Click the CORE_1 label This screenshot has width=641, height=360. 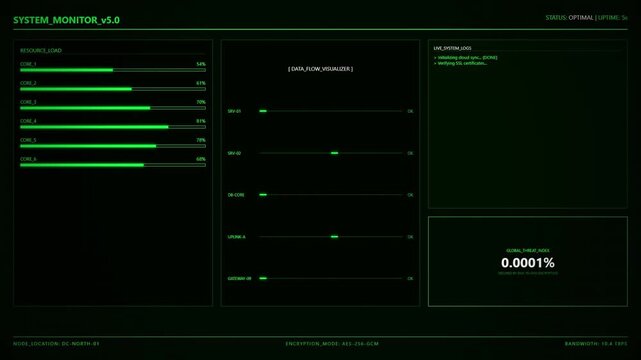28,64
